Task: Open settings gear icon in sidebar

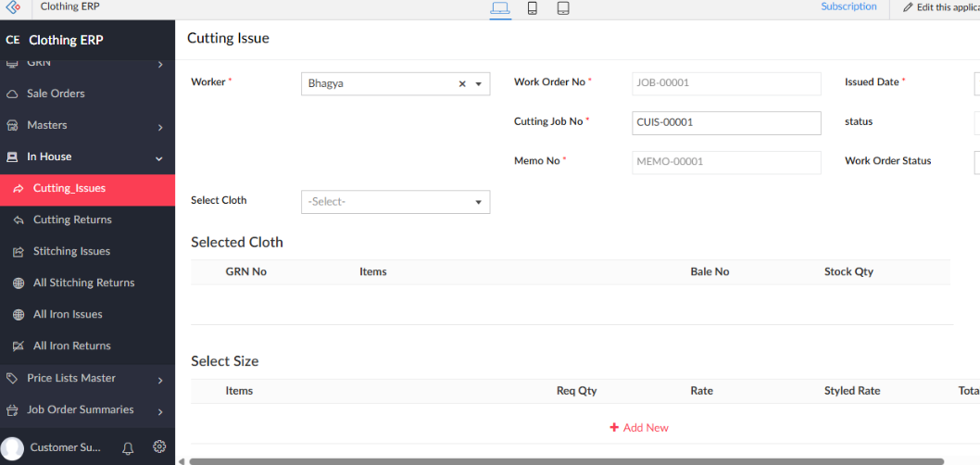Action: pyautogui.click(x=159, y=447)
